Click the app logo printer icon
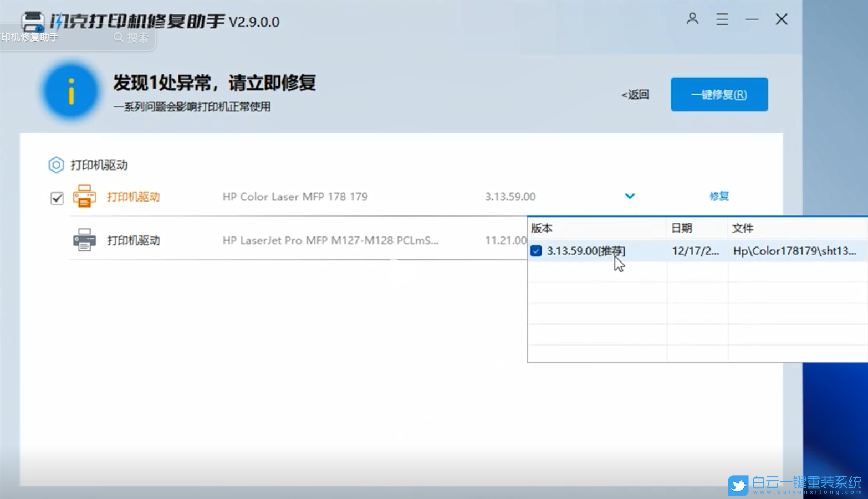The height and width of the screenshot is (499, 868). coord(34,21)
